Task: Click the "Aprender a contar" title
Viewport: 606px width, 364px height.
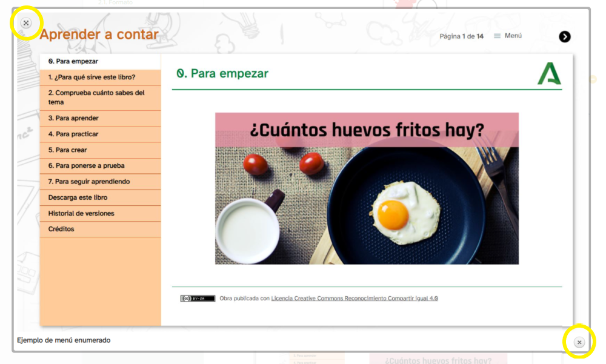Action: [x=99, y=35]
